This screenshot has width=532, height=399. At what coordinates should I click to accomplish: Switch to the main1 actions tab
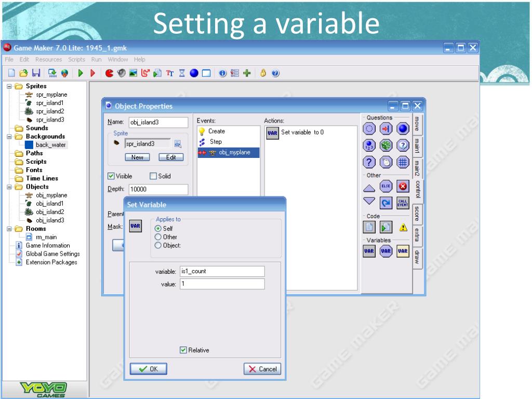pos(417,146)
